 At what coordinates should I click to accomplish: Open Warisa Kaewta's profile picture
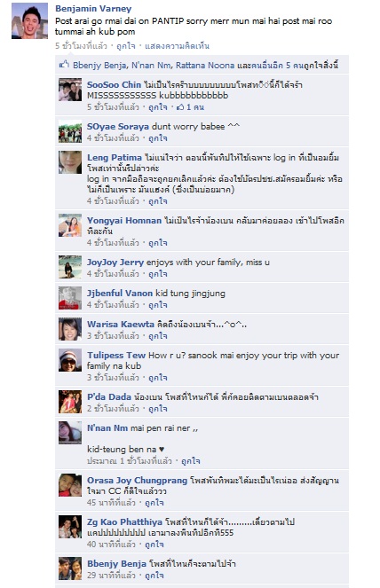point(70,329)
